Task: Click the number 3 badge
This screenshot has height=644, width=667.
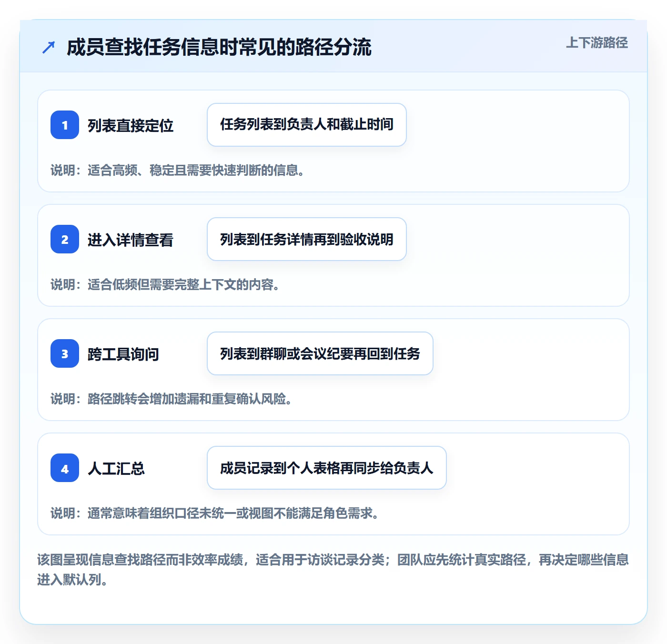Action: point(65,353)
